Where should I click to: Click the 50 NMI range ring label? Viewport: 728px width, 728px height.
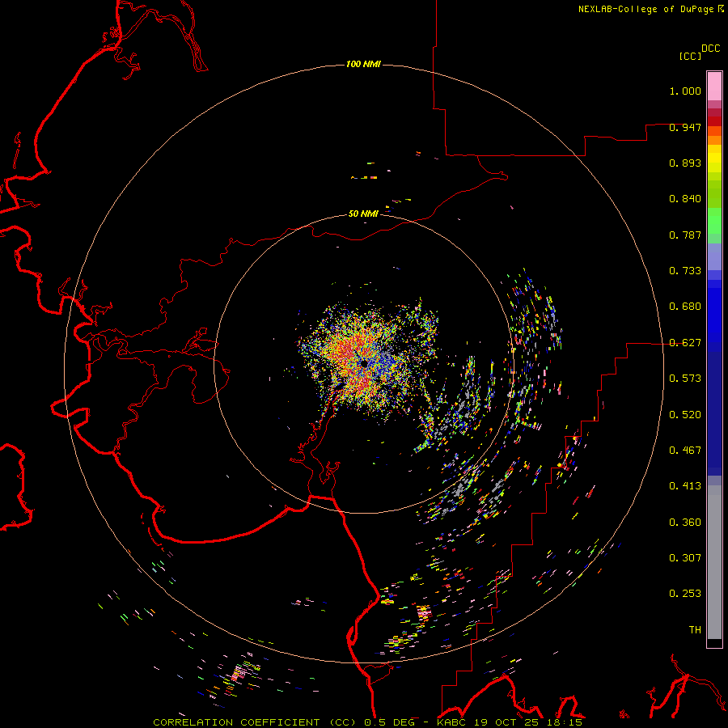[x=363, y=214]
